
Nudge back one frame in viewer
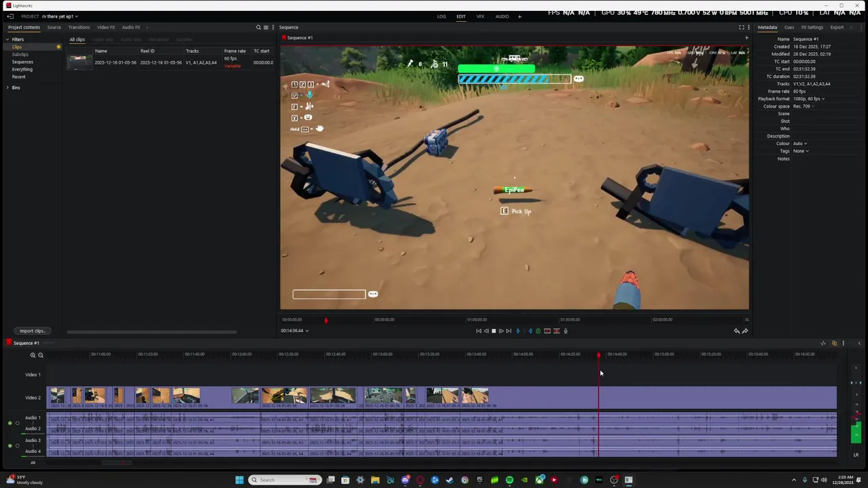pos(486,331)
